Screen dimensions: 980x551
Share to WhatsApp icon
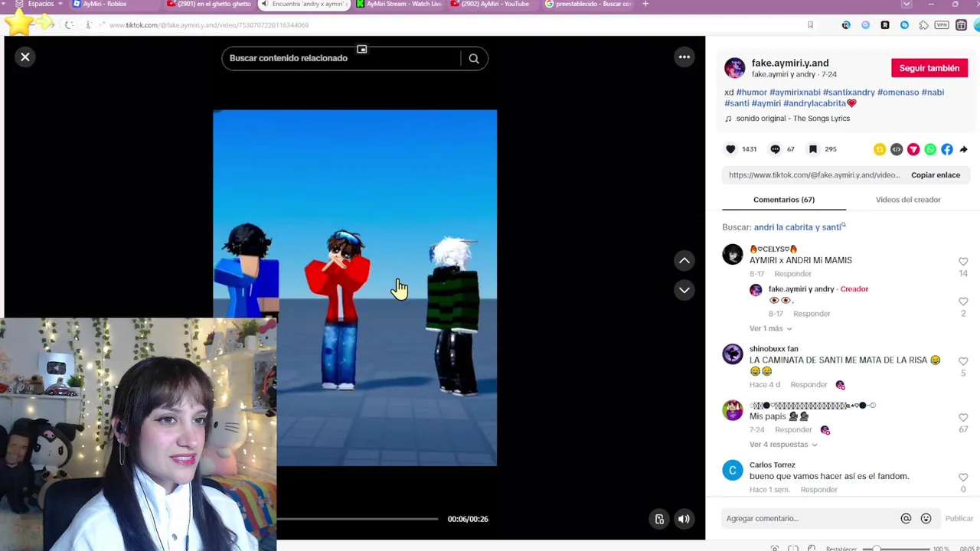tap(930, 149)
